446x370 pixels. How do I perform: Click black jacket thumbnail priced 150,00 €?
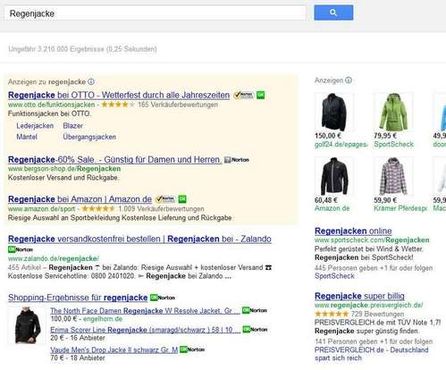(x=334, y=112)
